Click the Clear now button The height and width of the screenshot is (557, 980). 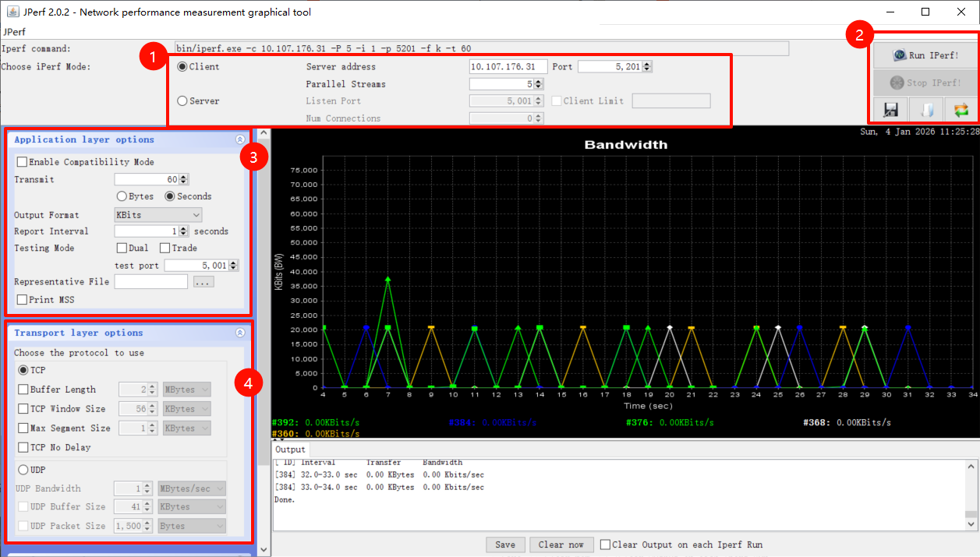[x=561, y=545]
